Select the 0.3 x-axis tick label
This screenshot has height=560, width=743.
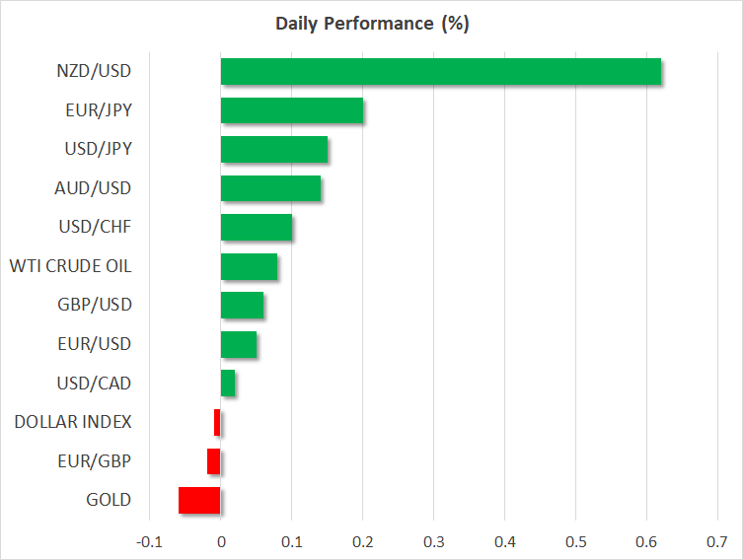pos(433,541)
